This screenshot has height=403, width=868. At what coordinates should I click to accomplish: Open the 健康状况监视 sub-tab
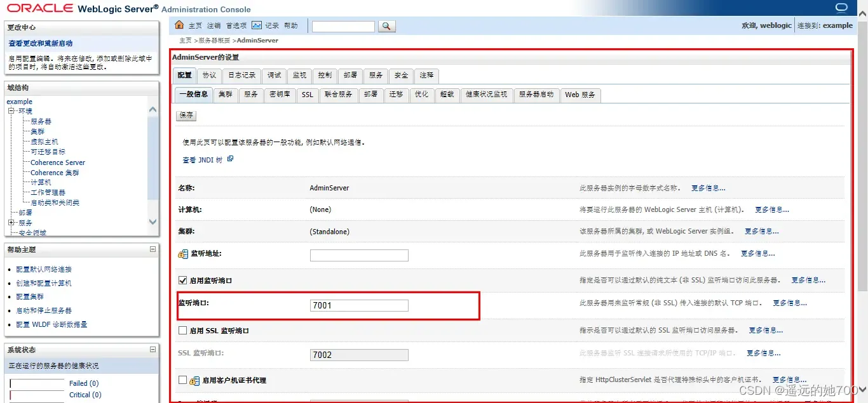pos(486,95)
